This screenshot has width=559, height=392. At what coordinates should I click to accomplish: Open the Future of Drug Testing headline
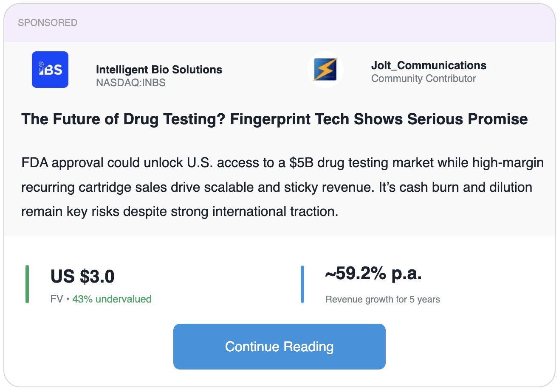click(274, 119)
